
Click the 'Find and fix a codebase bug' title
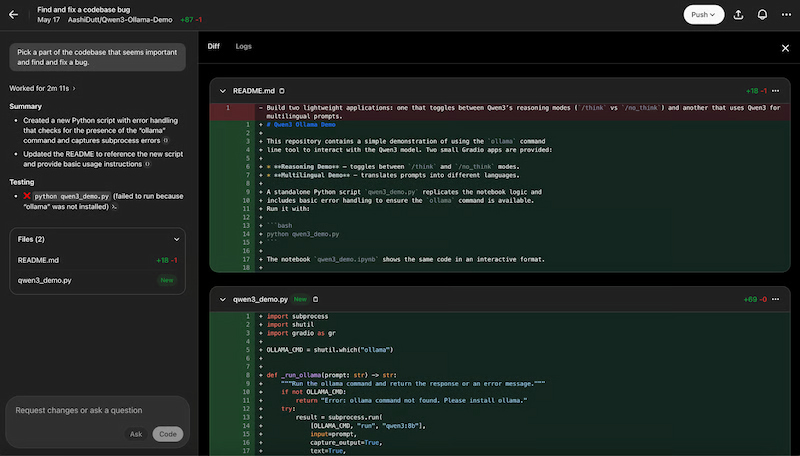pos(84,9)
